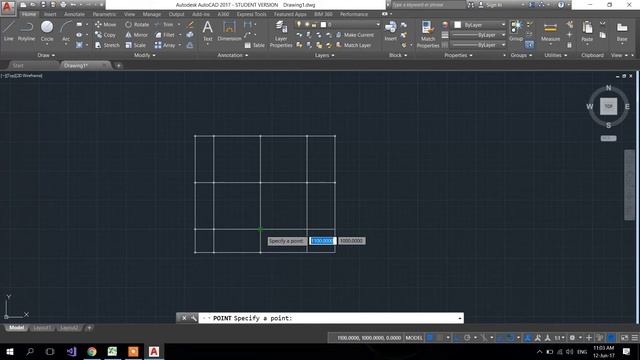Toggle annotation visibility in status bar

click(x=528, y=338)
